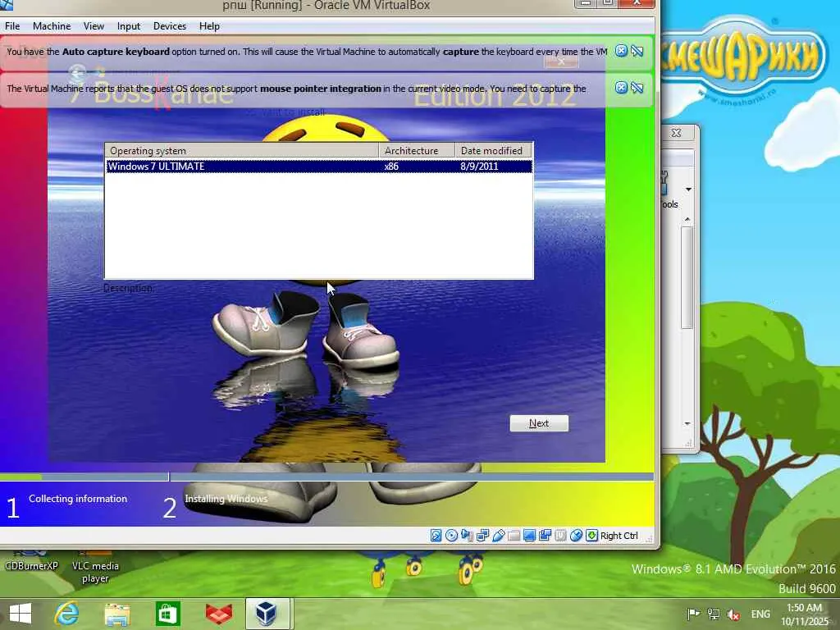840x630 pixels.
Task: Open the Windows Store taskbar icon
Action: [x=167, y=614]
